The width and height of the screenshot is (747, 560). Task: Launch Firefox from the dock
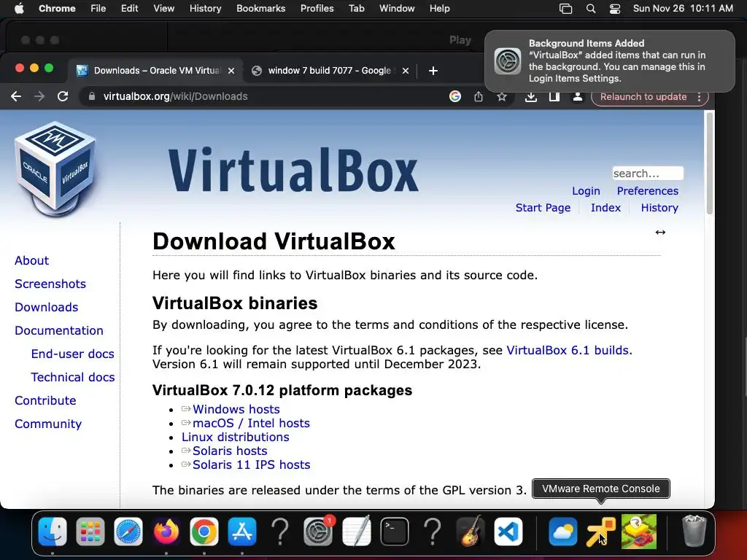click(x=166, y=532)
